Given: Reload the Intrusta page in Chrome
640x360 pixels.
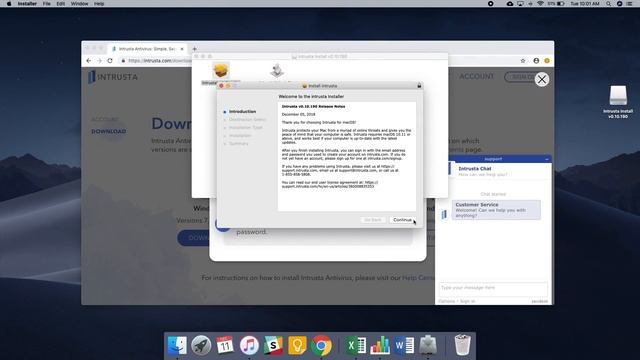Looking at the screenshot, I should coord(110,60).
